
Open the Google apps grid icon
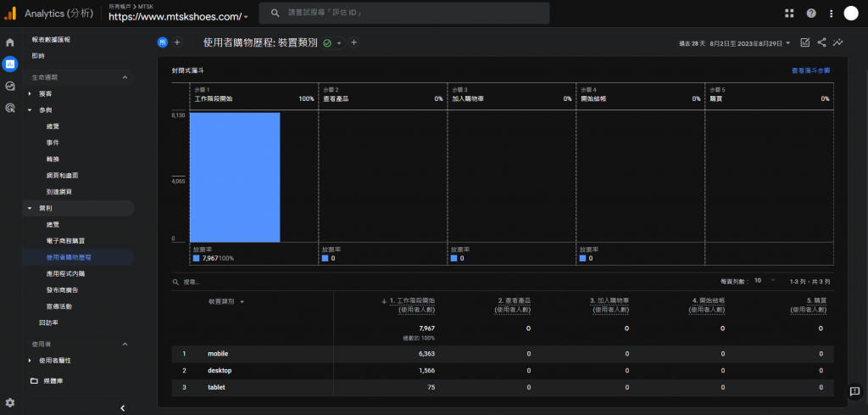[789, 14]
